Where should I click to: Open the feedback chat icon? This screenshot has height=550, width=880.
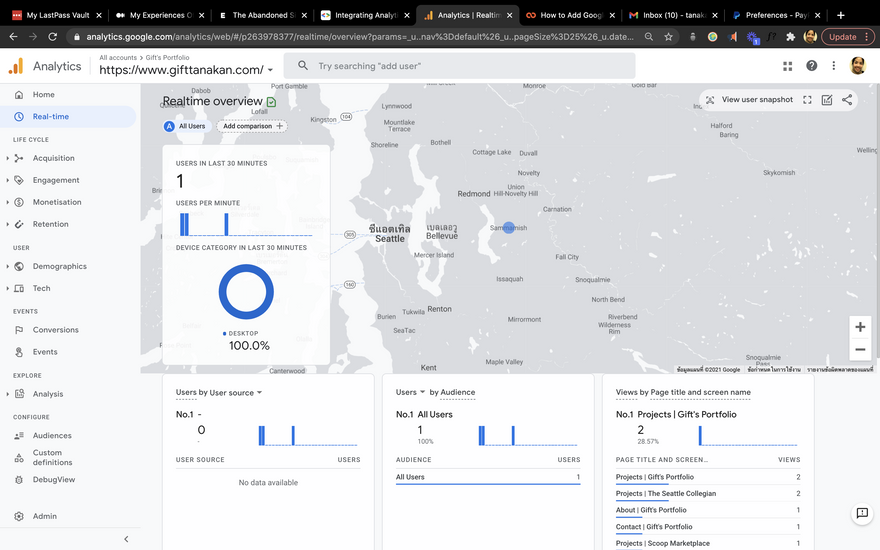[861, 513]
